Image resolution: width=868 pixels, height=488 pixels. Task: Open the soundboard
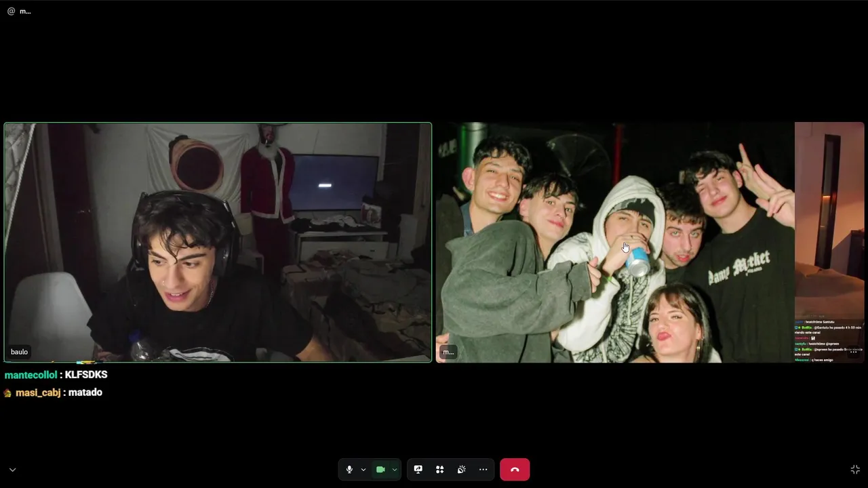coord(462,470)
